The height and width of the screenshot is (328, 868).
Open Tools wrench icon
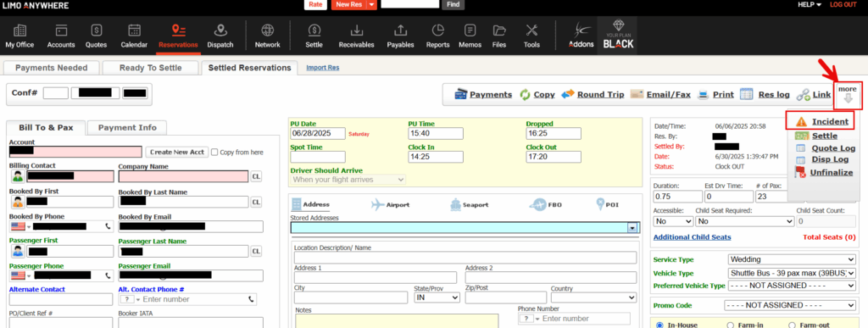click(532, 36)
